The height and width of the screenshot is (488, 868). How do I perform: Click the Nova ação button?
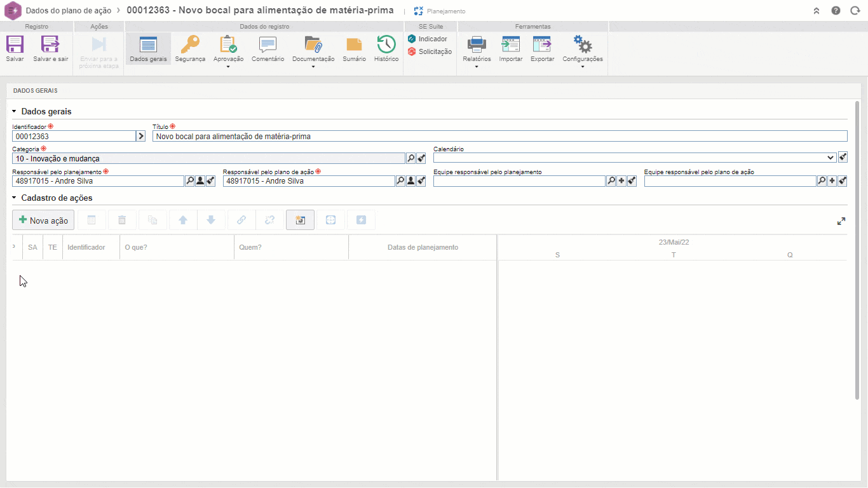[43, 220]
